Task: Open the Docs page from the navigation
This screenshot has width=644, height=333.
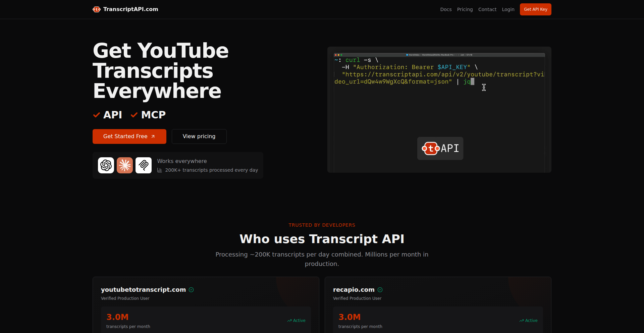Action: click(446, 9)
